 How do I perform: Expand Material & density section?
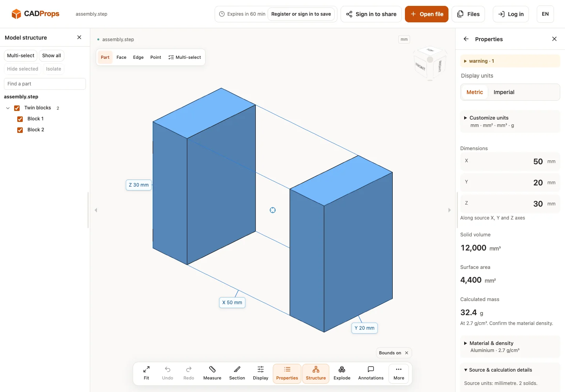pyautogui.click(x=510, y=347)
